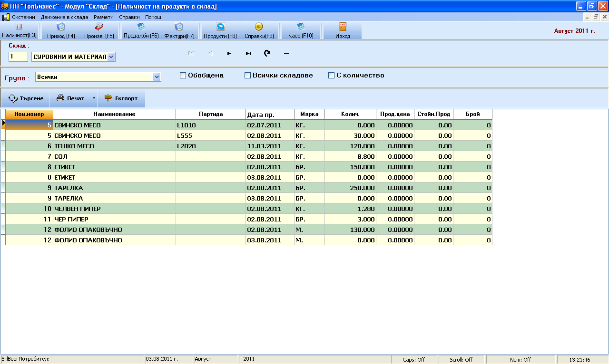Click the Партида column header
The image size is (609, 364).
(x=211, y=114)
